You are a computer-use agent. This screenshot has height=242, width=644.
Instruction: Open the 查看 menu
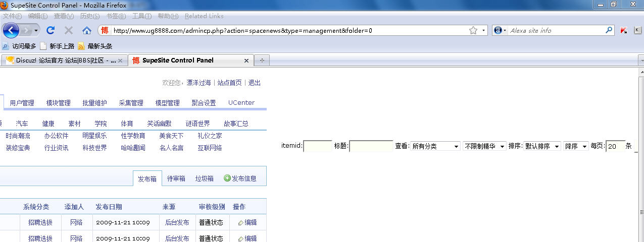click(64, 16)
